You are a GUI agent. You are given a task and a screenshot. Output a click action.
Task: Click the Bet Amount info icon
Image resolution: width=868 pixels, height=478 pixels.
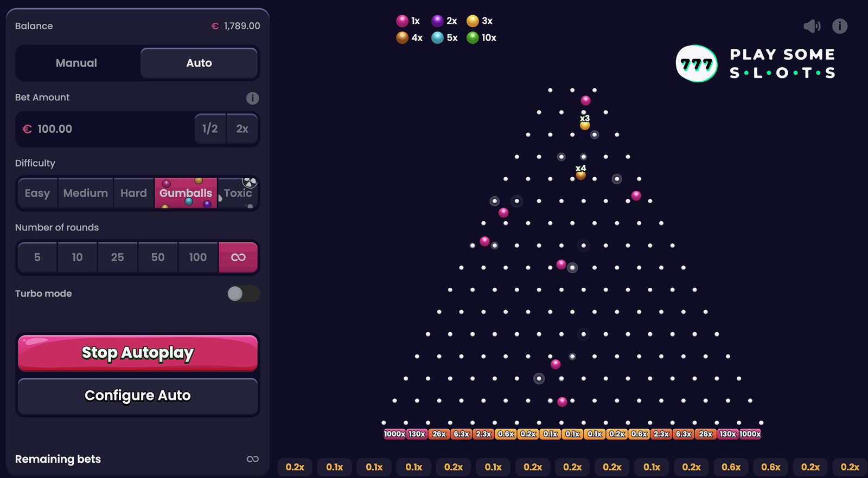click(x=252, y=98)
